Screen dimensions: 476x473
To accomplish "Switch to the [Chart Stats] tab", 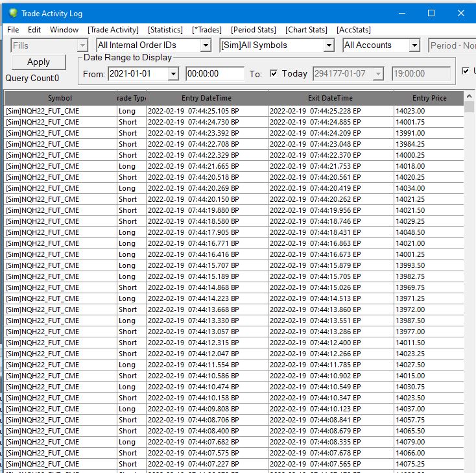I will click(306, 30).
